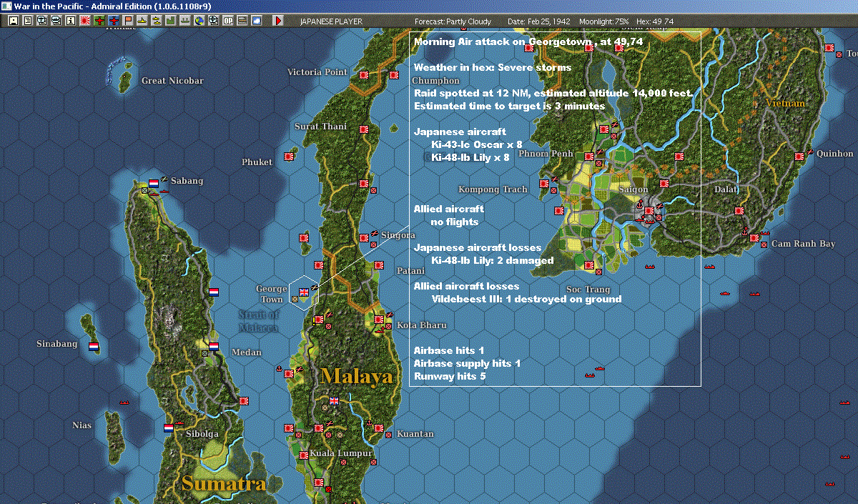Click the crosshair target toolbar icon

pos(213,21)
